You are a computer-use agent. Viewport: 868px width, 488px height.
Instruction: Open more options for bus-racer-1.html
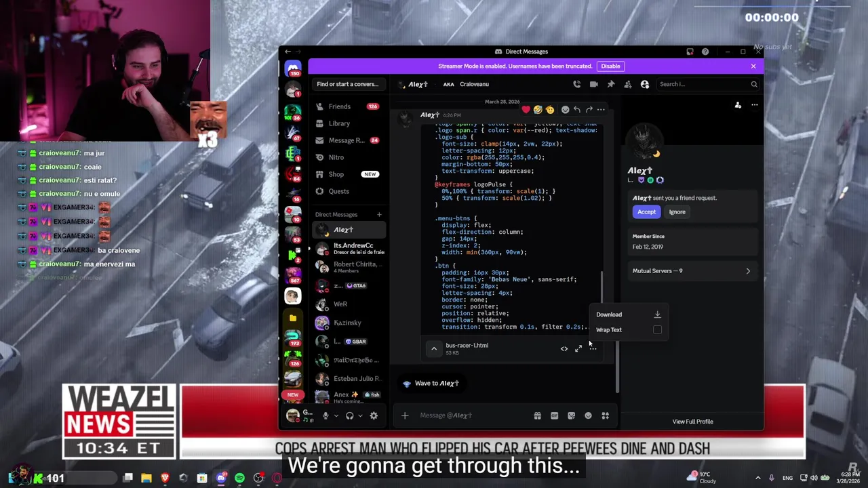coord(593,348)
